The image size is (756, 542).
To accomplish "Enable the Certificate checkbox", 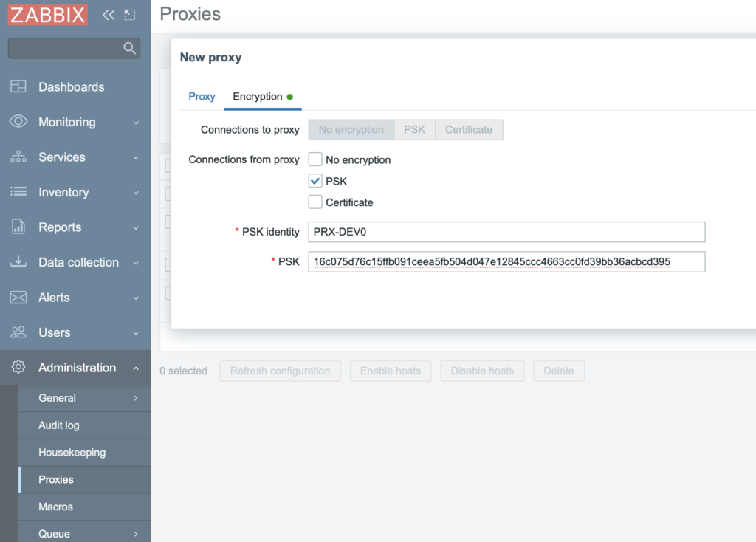I will point(315,202).
